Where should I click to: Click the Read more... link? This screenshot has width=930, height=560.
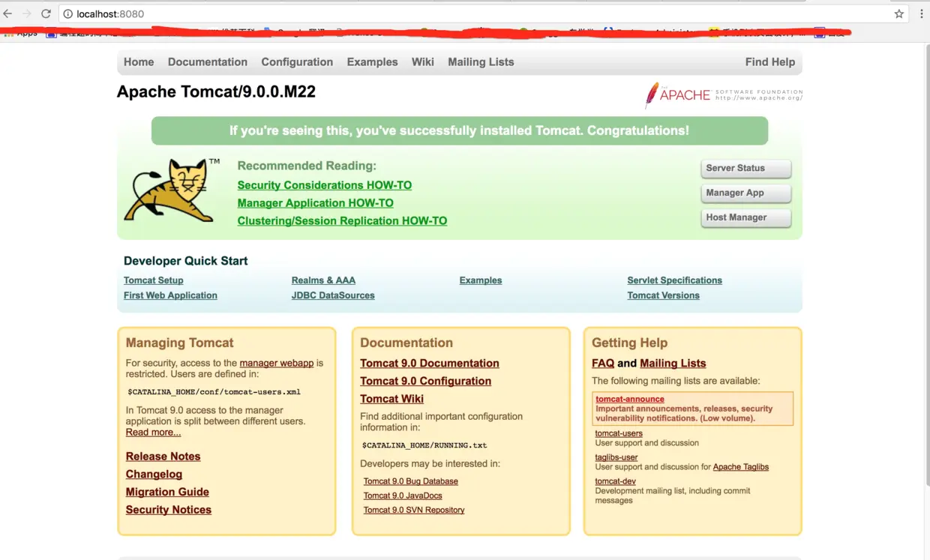click(153, 433)
